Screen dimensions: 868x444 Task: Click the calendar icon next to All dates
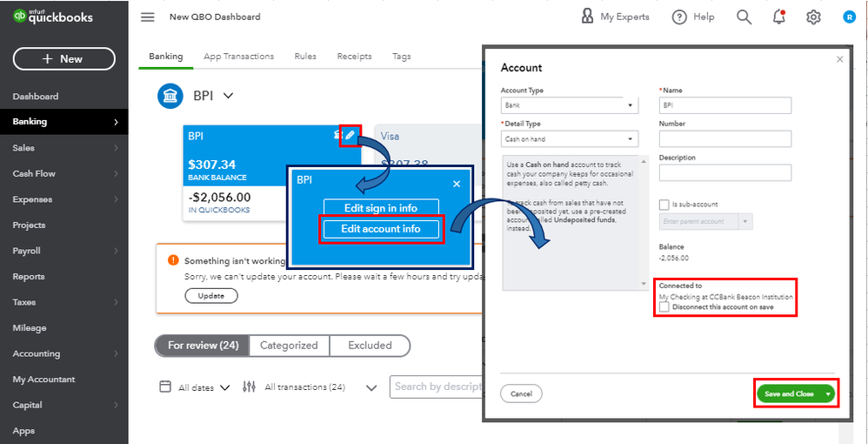(165, 387)
